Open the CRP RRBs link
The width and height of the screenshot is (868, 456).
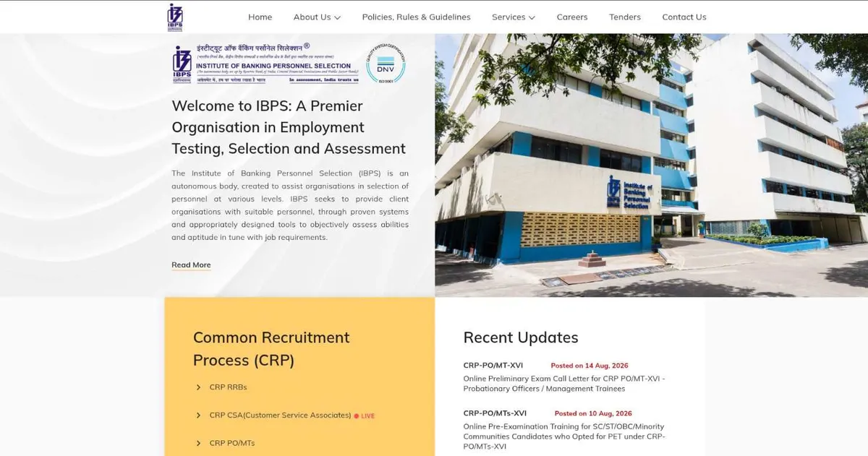(228, 387)
